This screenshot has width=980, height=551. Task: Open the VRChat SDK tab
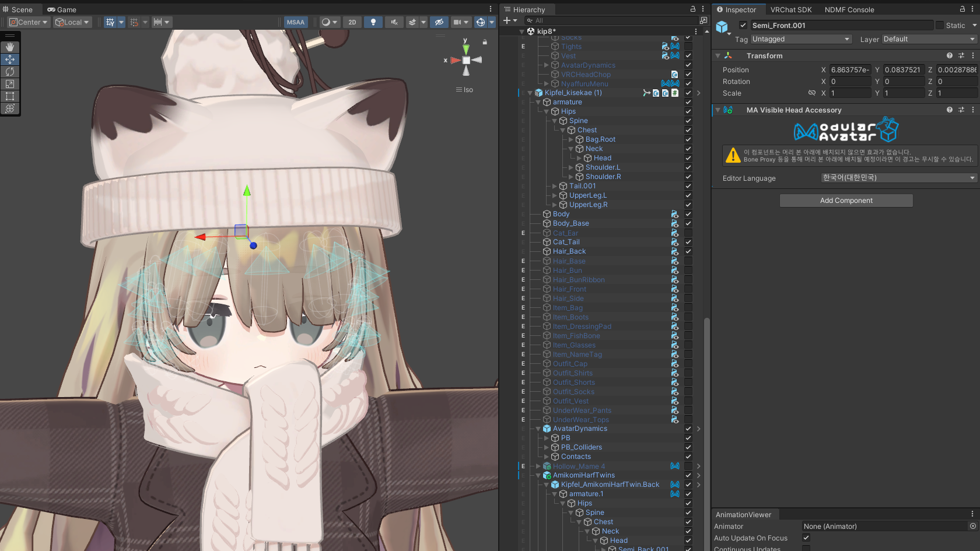click(791, 9)
